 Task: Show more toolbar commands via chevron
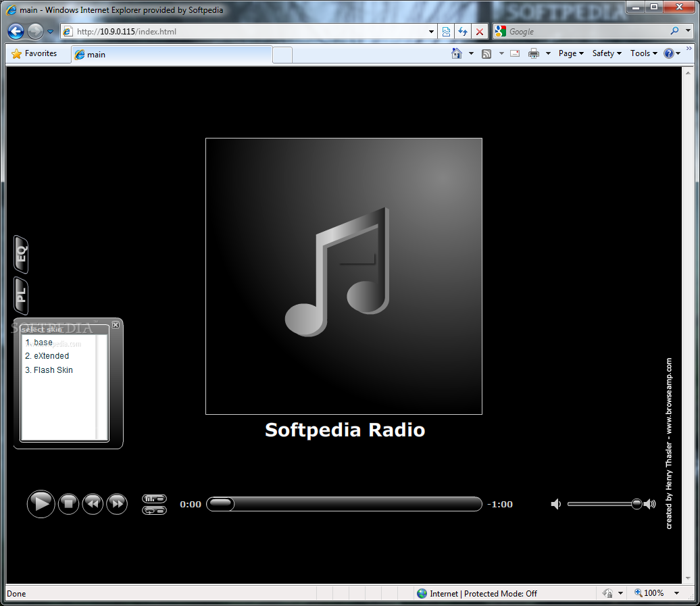pyautogui.click(x=689, y=48)
